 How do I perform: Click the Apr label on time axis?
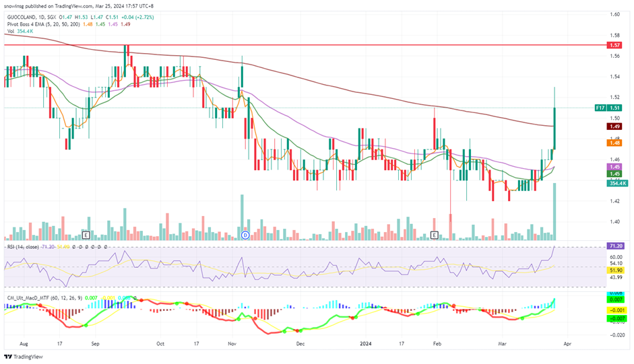point(568,344)
